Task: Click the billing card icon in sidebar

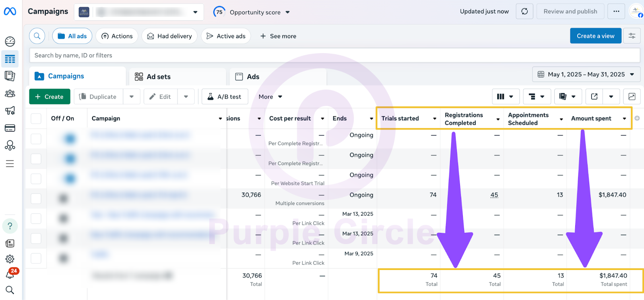Action: [x=10, y=128]
